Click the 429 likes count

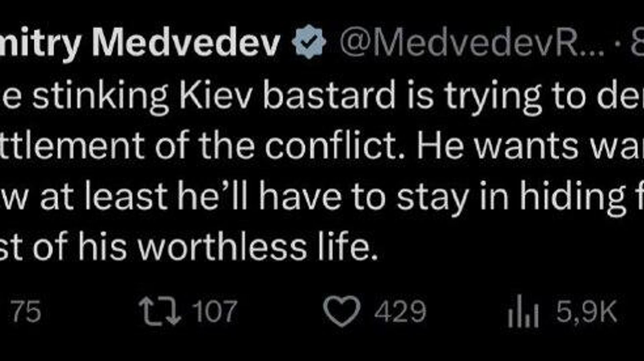400,312
